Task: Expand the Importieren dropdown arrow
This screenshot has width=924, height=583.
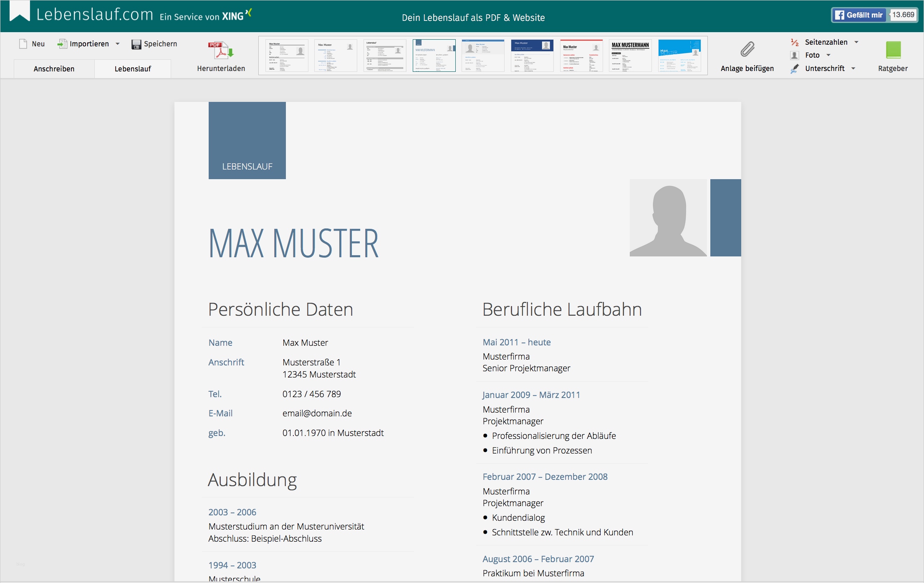Action: pos(118,44)
